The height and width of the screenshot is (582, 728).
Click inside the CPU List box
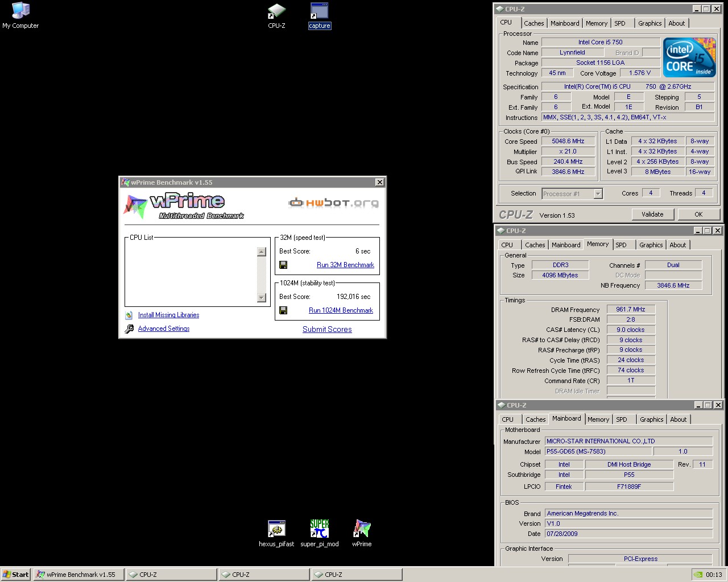pyautogui.click(x=192, y=275)
